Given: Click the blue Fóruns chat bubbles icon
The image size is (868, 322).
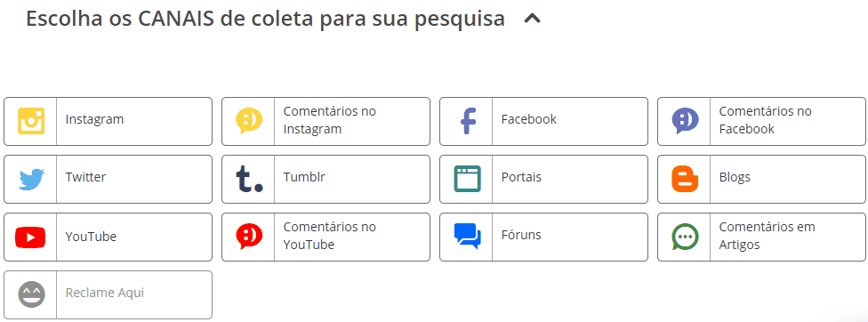Looking at the screenshot, I should tap(467, 237).
